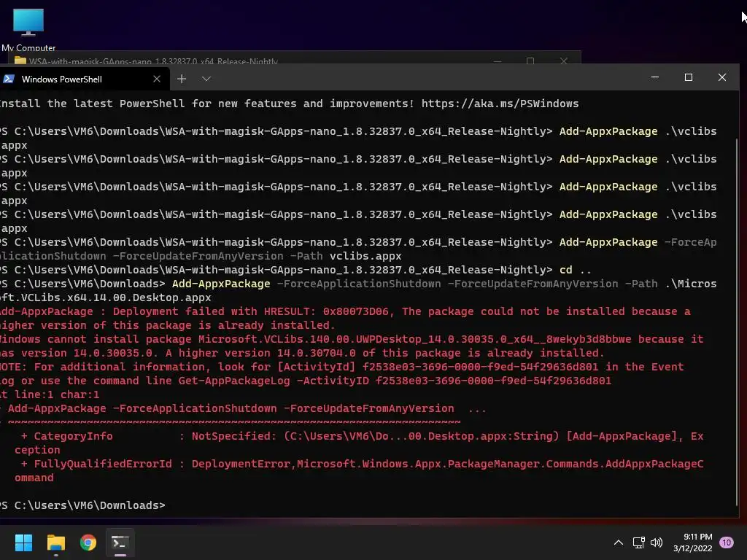Minimize the PowerShell terminal window
The image size is (747, 560).
tap(655, 77)
